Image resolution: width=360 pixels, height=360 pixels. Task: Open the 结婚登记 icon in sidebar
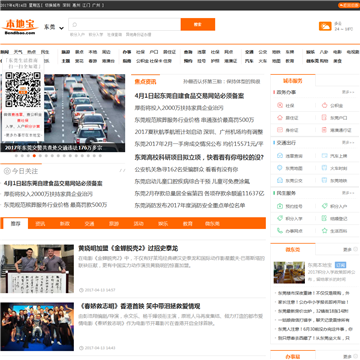(x=324, y=218)
